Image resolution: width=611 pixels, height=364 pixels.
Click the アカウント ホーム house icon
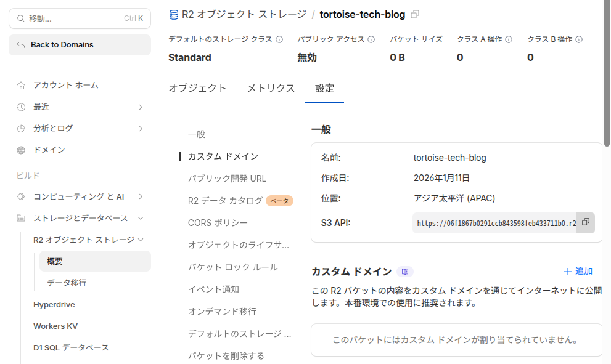click(22, 86)
